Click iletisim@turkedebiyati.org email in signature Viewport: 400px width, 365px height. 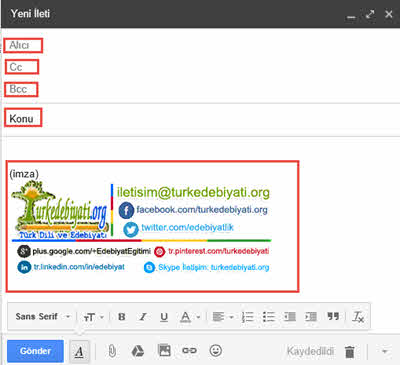(x=193, y=192)
